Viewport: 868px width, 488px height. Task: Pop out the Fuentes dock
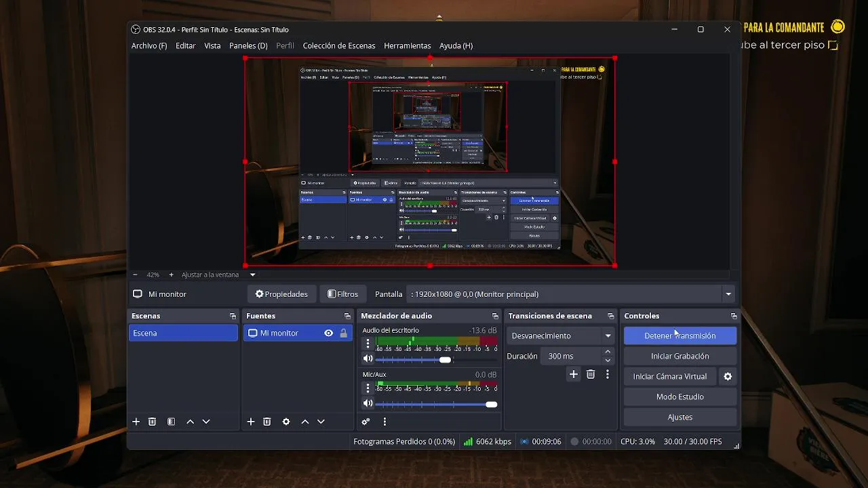coord(347,316)
